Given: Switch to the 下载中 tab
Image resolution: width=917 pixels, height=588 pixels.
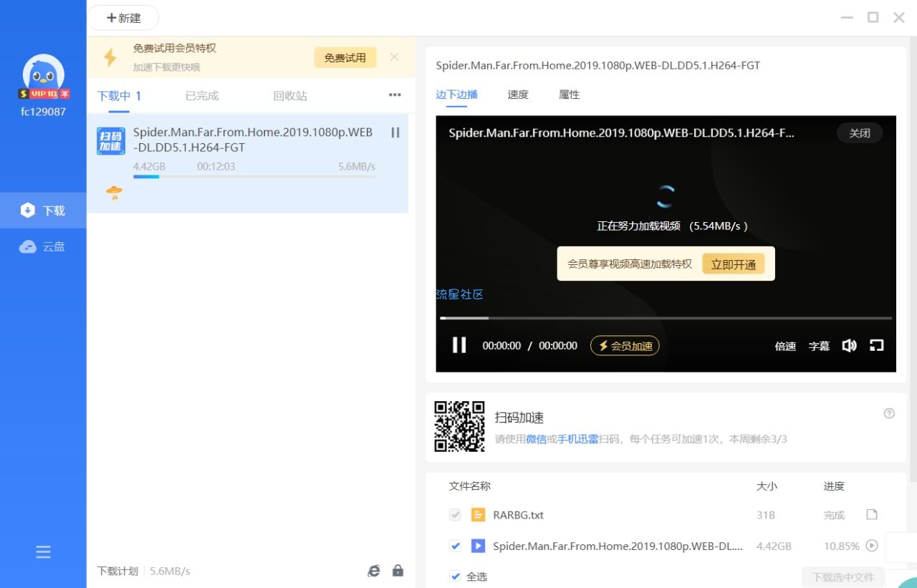Looking at the screenshot, I should click(x=120, y=95).
